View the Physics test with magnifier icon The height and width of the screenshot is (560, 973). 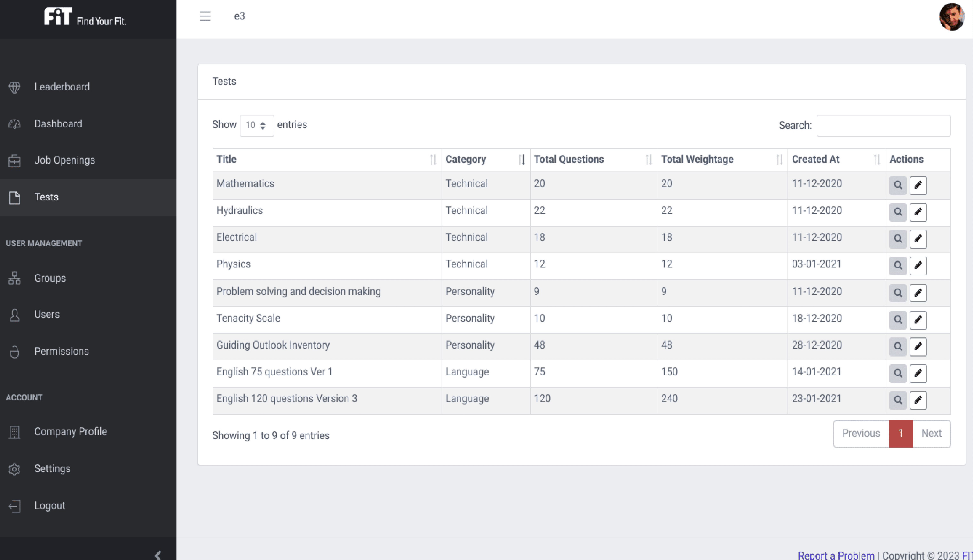coord(897,266)
